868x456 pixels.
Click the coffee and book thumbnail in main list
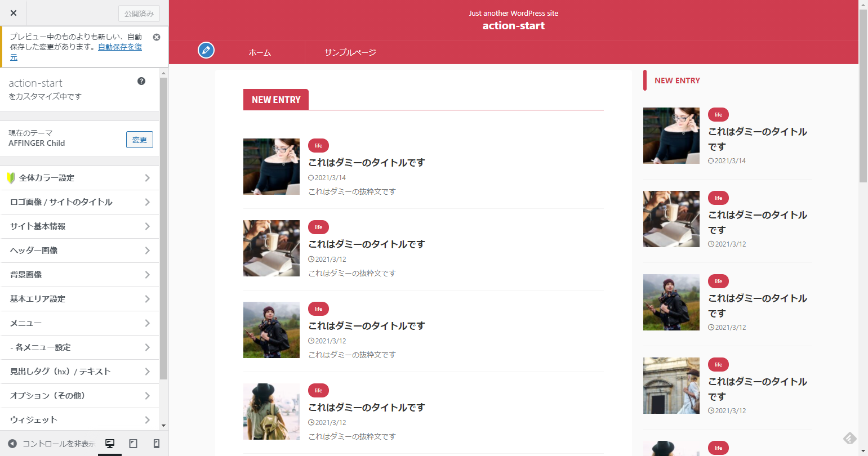(x=271, y=248)
